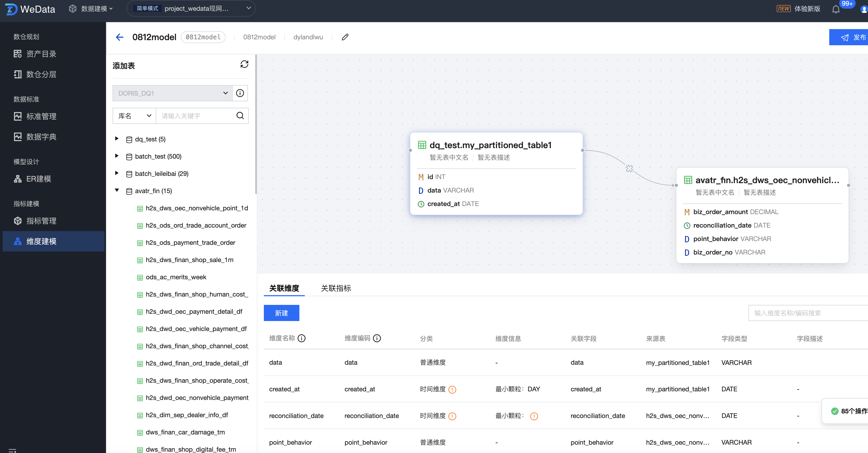Focus the 输入维度名称/编码搜索 field

tap(808, 313)
